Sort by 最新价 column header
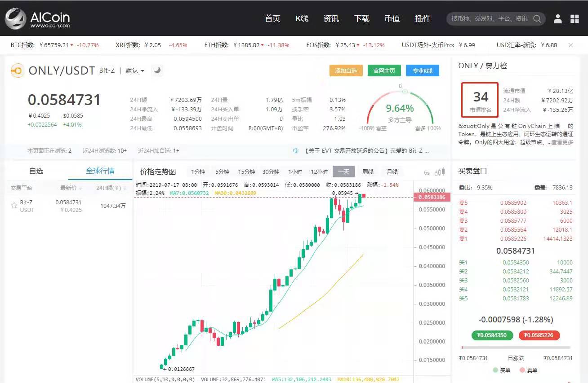 (71, 188)
